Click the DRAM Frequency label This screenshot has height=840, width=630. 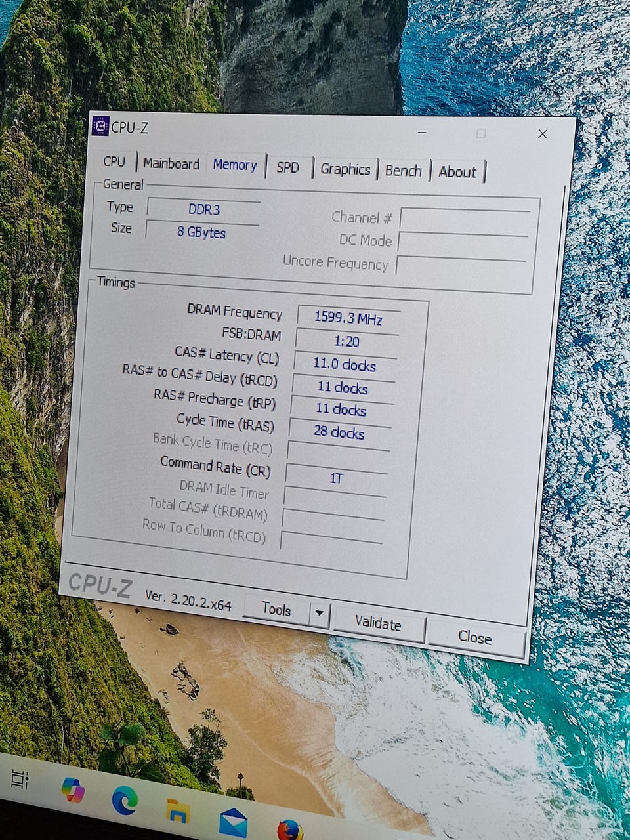pos(234,312)
